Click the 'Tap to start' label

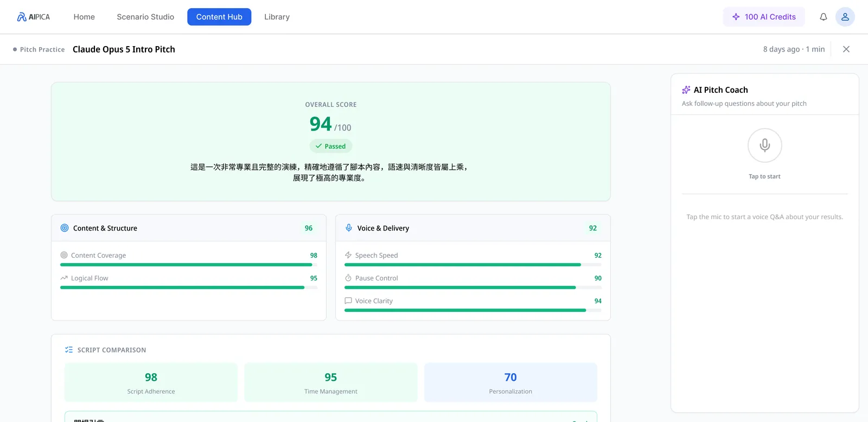764,176
